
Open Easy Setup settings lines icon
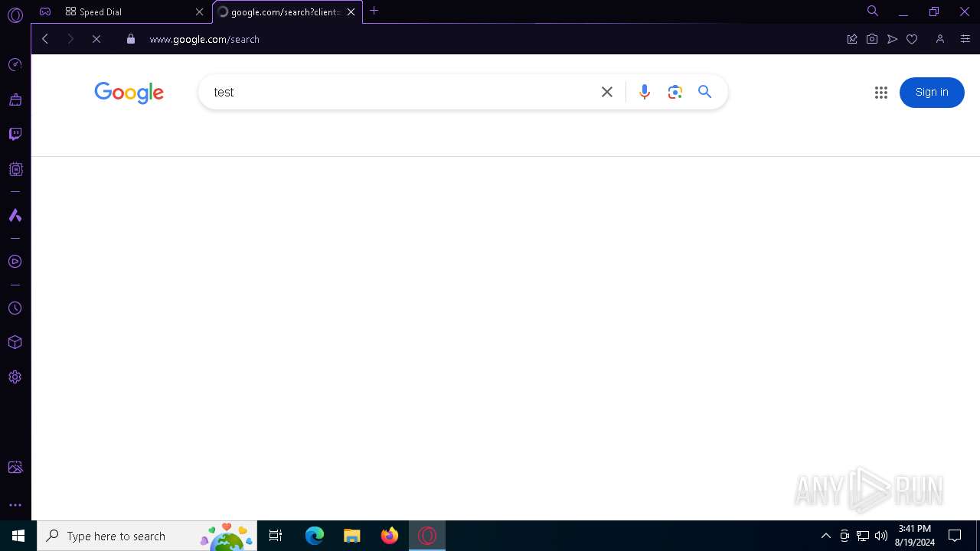[965, 39]
